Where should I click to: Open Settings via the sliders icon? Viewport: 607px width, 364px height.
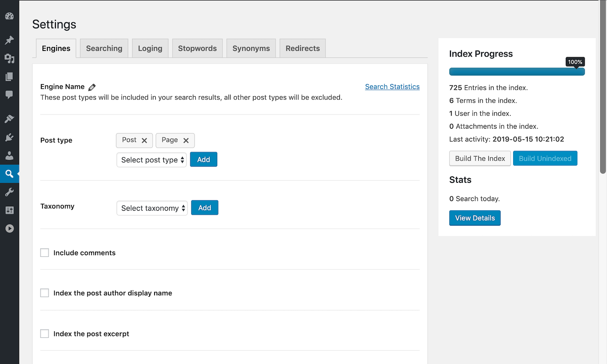pyautogui.click(x=9, y=210)
